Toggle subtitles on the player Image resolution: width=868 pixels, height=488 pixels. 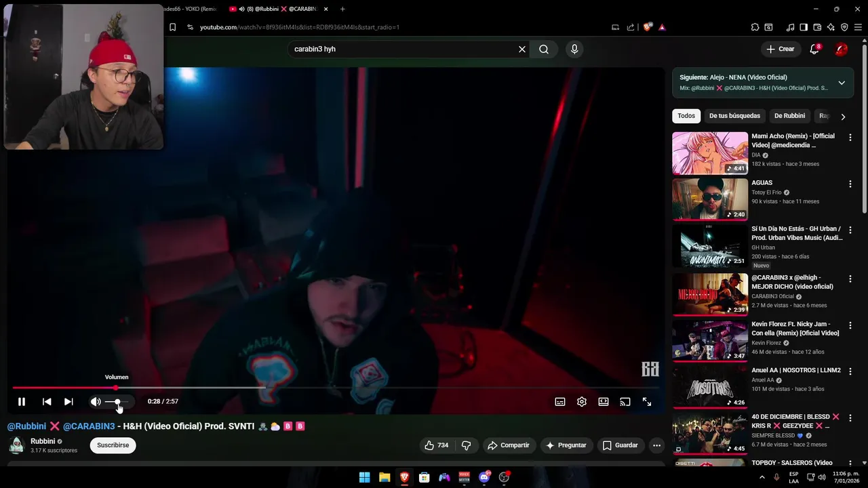560,402
